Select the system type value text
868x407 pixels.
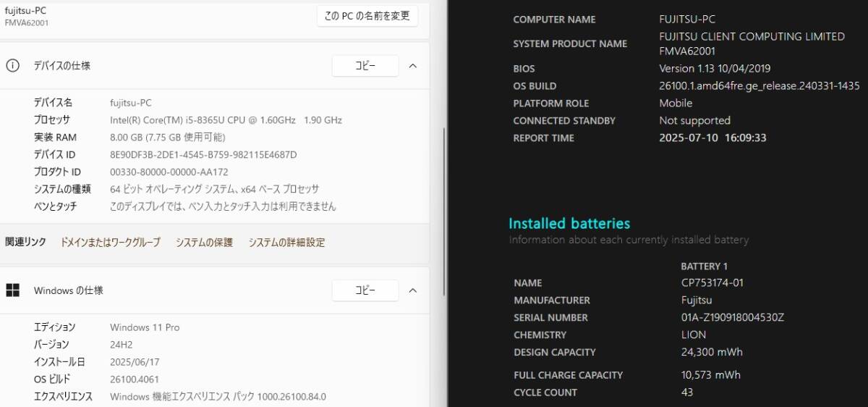point(214,189)
